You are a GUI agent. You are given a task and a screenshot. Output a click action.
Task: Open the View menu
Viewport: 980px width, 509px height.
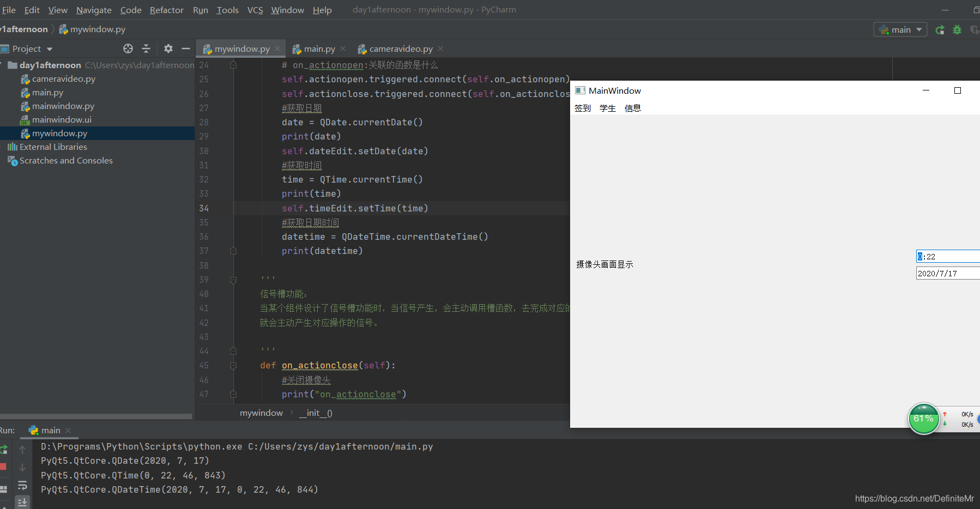pyautogui.click(x=58, y=10)
